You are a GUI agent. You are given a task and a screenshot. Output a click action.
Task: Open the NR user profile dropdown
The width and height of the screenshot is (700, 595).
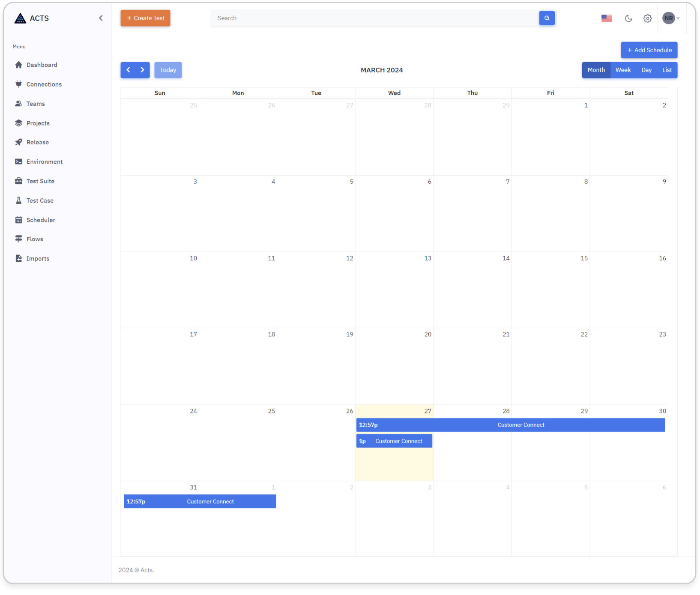[671, 18]
